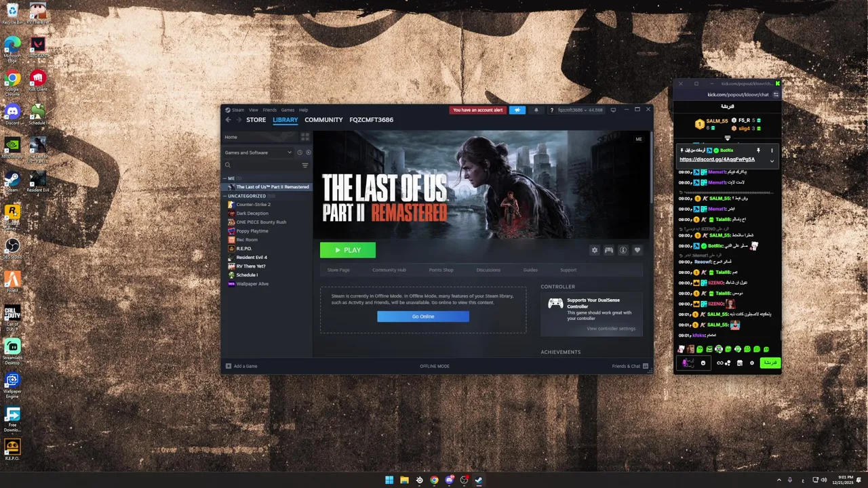868x488 pixels.
Task: Open Steam notifications bell icon
Action: (536, 110)
